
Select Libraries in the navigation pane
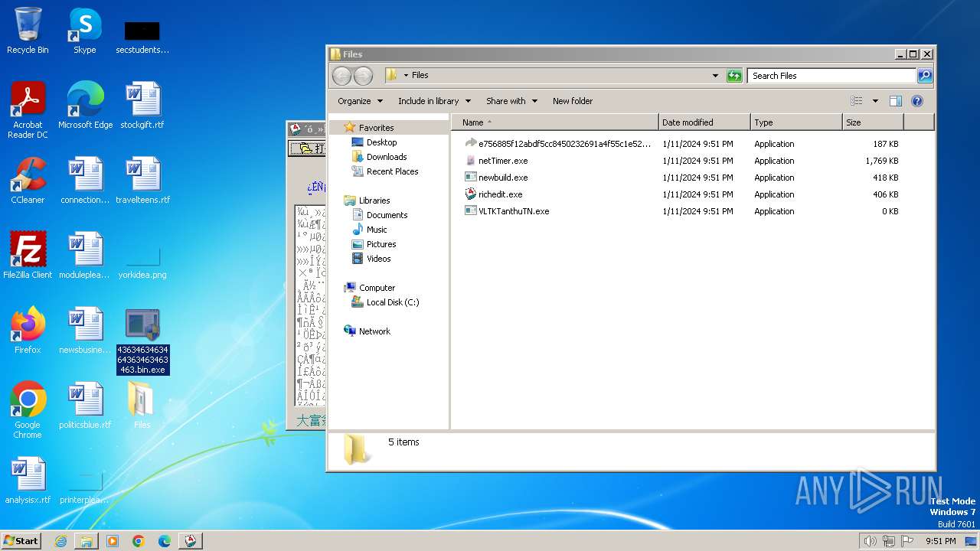coord(374,201)
